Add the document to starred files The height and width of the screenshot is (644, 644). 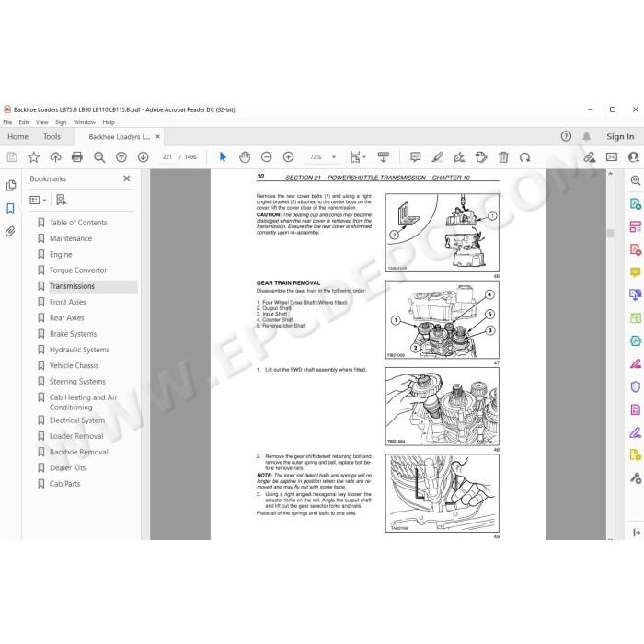tap(34, 157)
